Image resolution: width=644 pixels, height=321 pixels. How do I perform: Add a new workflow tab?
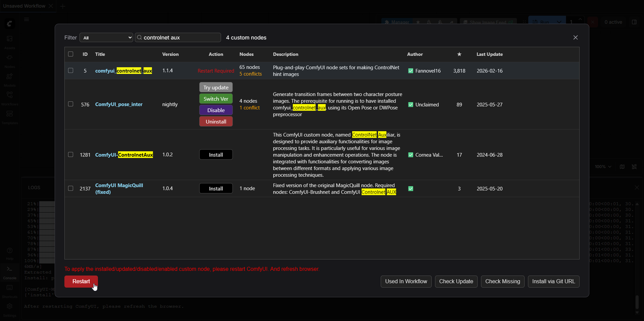[x=63, y=6]
